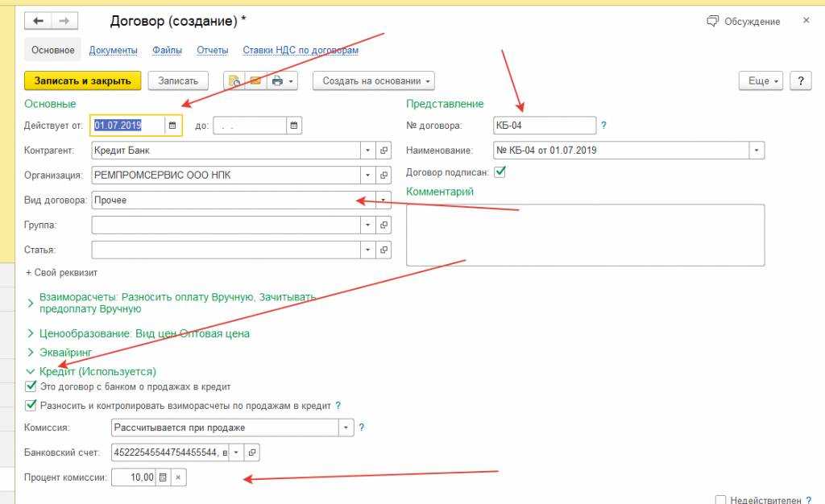Click the help question mark beside № договора
825x504 pixels.
click(x=603, y=125)
